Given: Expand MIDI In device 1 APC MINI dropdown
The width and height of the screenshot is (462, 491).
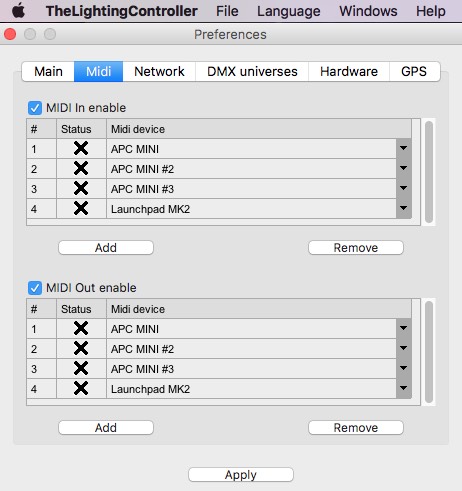Looking at the screenshot, I should pos(404,149).
